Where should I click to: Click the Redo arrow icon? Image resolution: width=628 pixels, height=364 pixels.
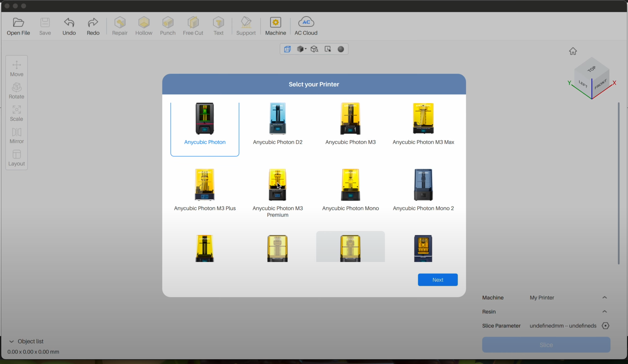(x=93, y=23)
